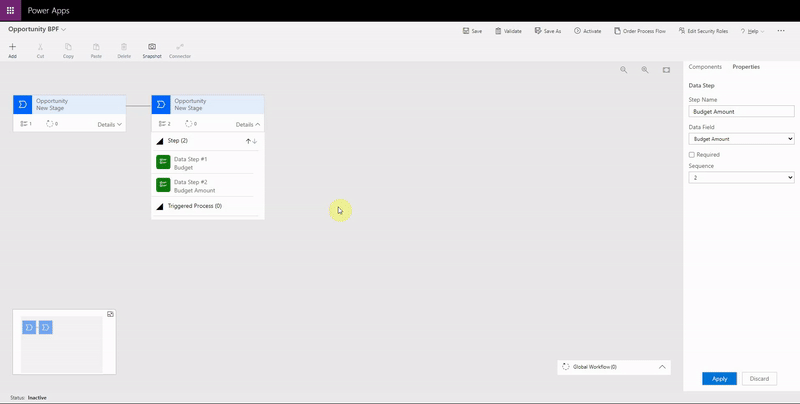
Task: Collapse Details on the second Opportunity stage
Action: pyautogui.click(x=248, y=124)
